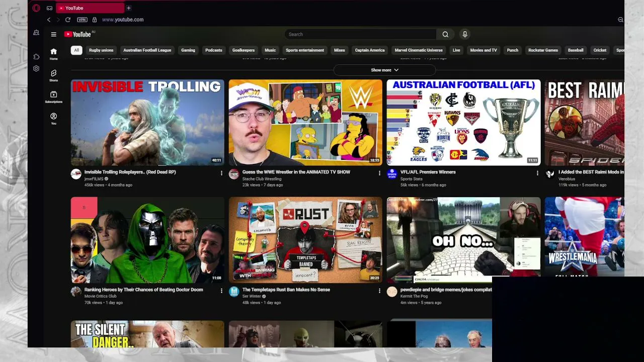Open 'Guess the WWE Wrestler' video title

pyautogui.click(x=296, y=172)
